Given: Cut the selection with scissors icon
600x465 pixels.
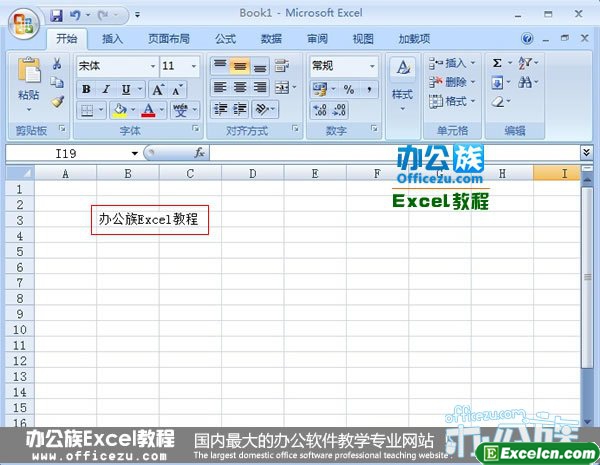Looking at the screenshot, I should 57,64.
